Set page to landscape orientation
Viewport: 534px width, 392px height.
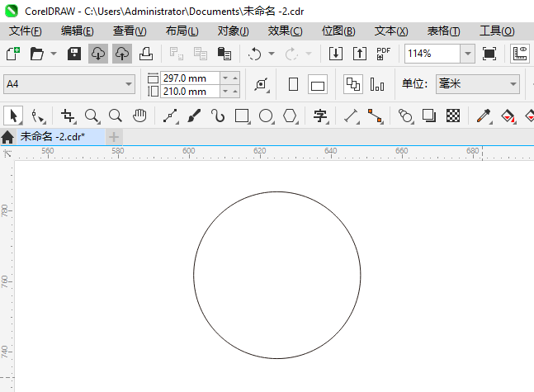pyautogui.click(x=318, y=84)
